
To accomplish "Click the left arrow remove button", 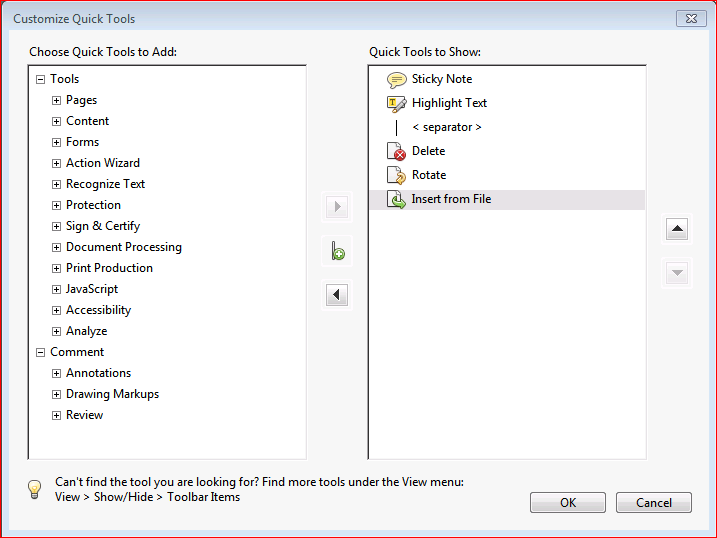I will tap(337, 295).
